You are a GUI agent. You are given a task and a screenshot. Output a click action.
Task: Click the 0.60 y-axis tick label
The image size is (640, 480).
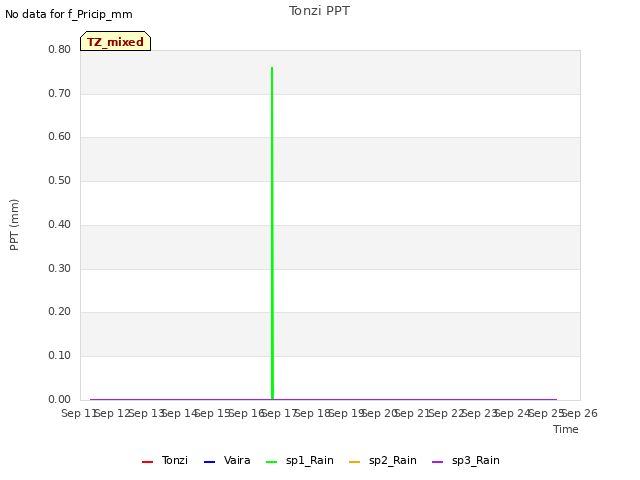pos(60,136)
